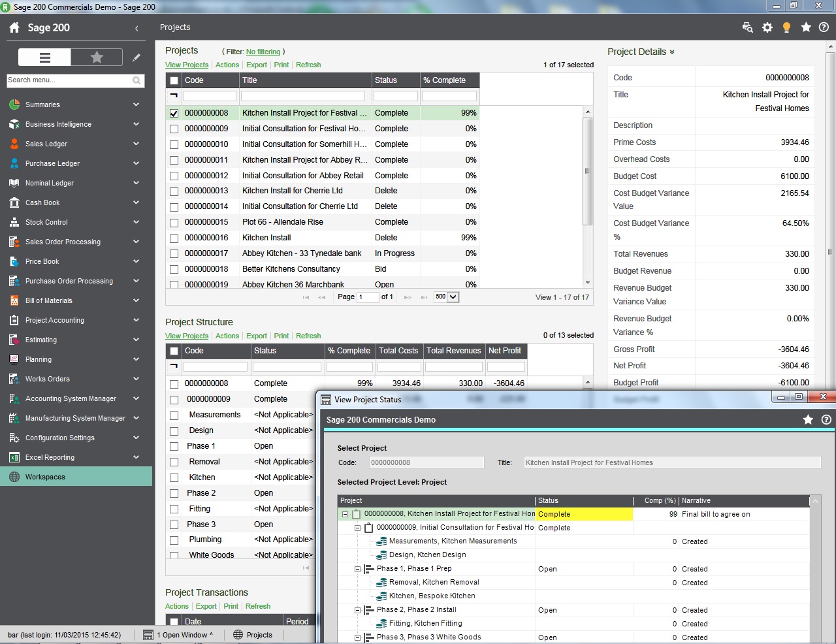Refresh the Project Transactions list

[x=258, y=606]
